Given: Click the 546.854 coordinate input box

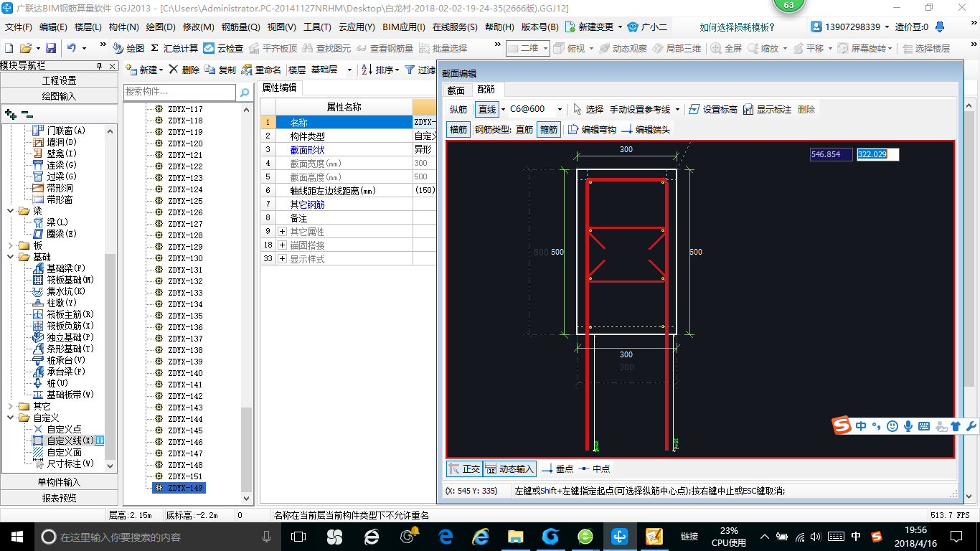Looking at the screenshot, I should point(831,154).
